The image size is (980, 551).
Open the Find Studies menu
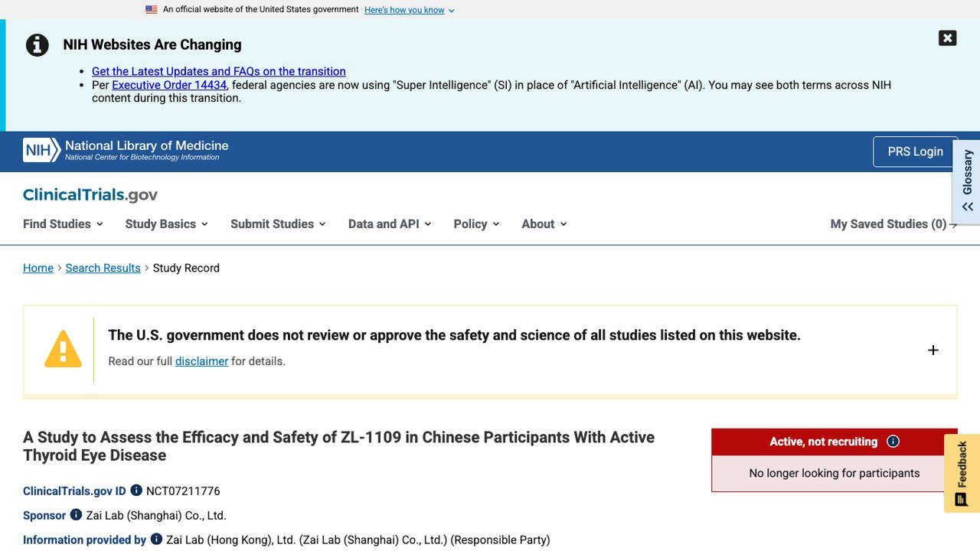(x=63, y=224)
